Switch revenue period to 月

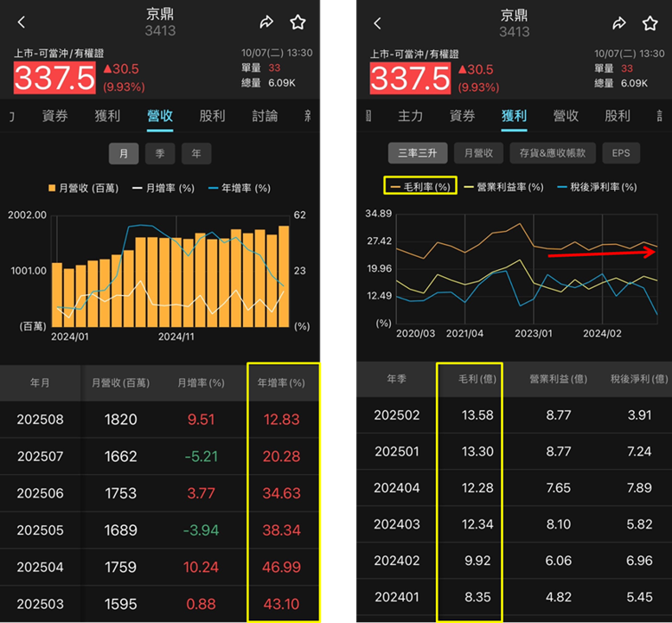[x=124, y=153]
